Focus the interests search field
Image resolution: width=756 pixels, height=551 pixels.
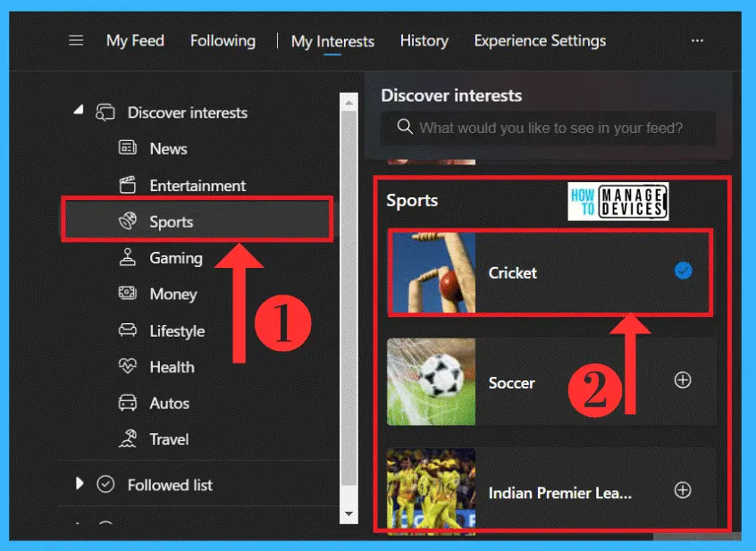click(549, 128)
